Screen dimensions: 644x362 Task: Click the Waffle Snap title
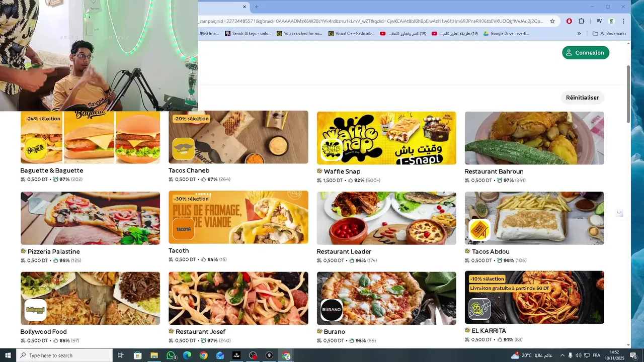pos(342,171)
